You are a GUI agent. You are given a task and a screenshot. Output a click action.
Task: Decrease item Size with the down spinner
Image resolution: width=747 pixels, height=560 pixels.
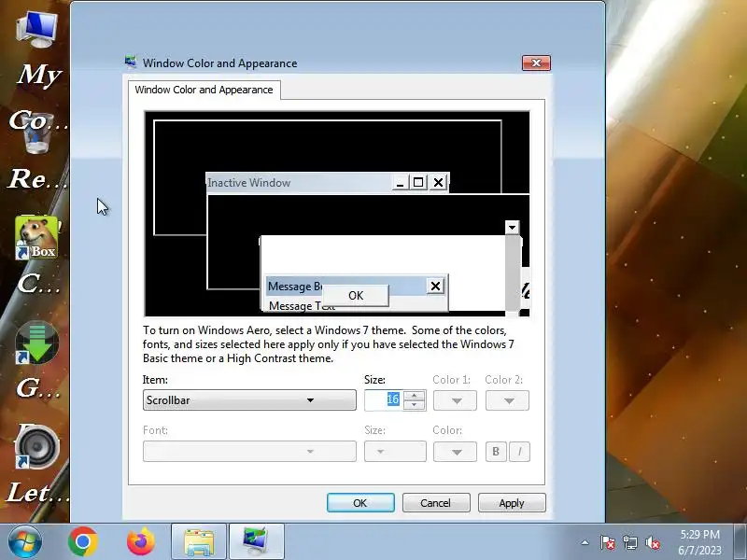pyautogui.click(x=414, y=405)
